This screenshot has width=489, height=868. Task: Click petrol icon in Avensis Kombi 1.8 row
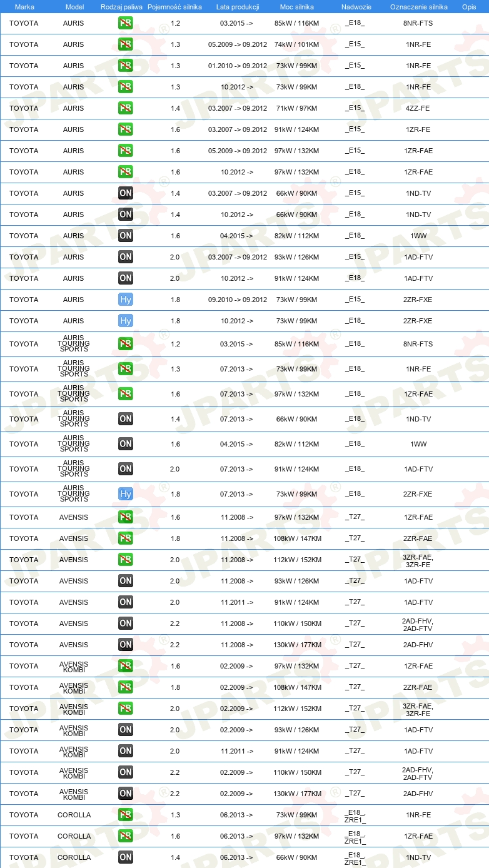(126, 687)
